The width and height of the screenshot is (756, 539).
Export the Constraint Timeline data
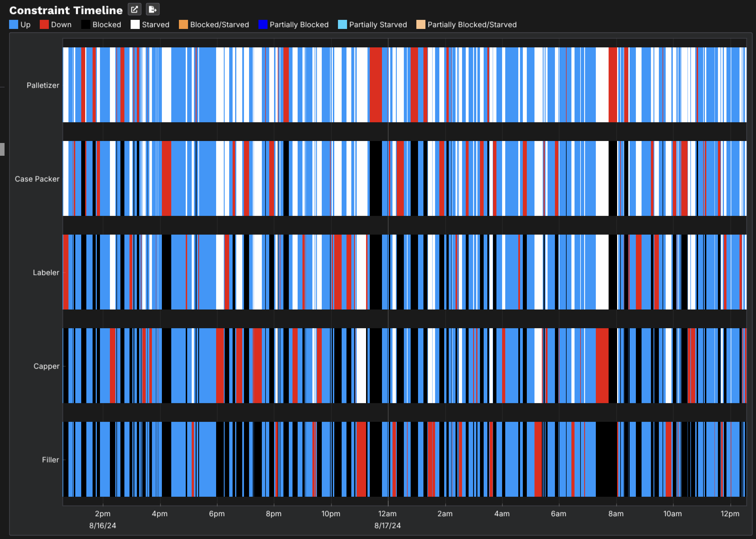tap(153, 9)
